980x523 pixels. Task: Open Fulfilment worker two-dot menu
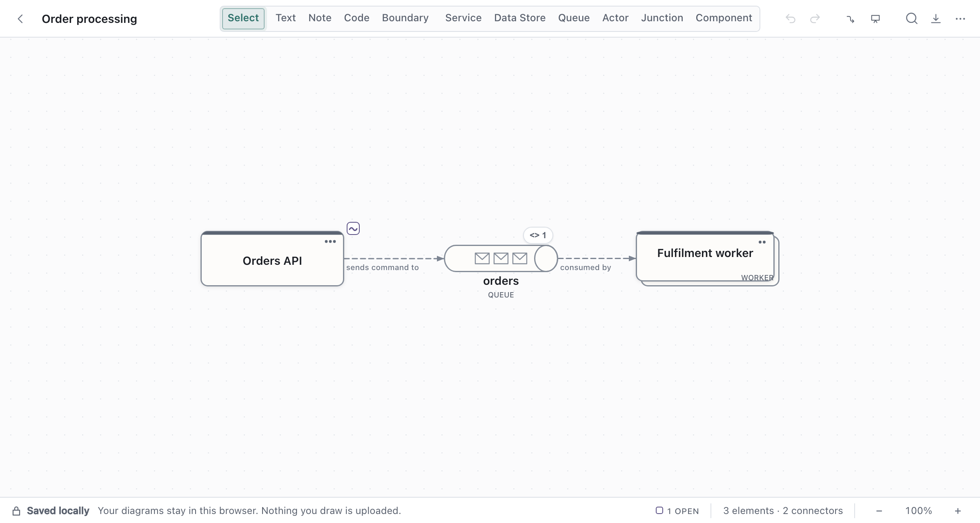point(762,242)
